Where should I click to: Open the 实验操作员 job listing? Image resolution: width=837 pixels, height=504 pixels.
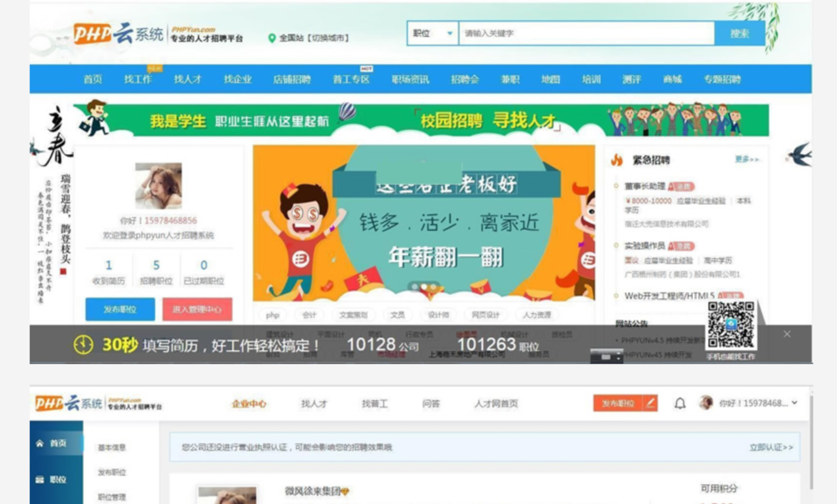point(644,245)
